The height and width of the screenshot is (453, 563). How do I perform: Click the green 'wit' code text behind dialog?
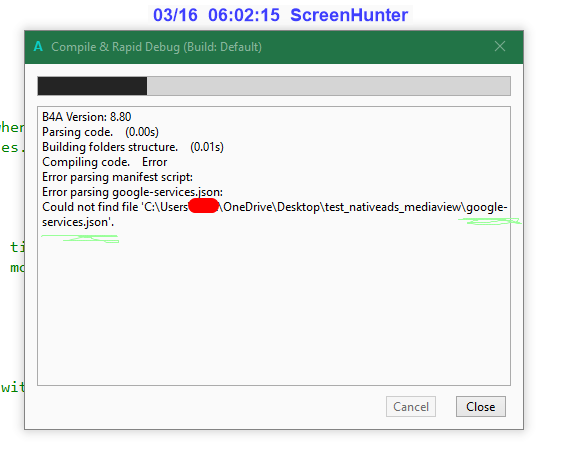pos(13,387)
